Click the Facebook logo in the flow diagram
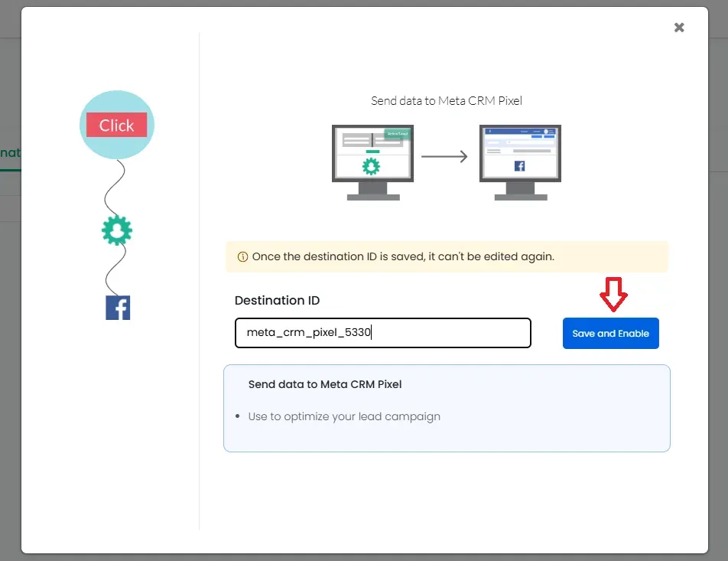 click(118, 308)
